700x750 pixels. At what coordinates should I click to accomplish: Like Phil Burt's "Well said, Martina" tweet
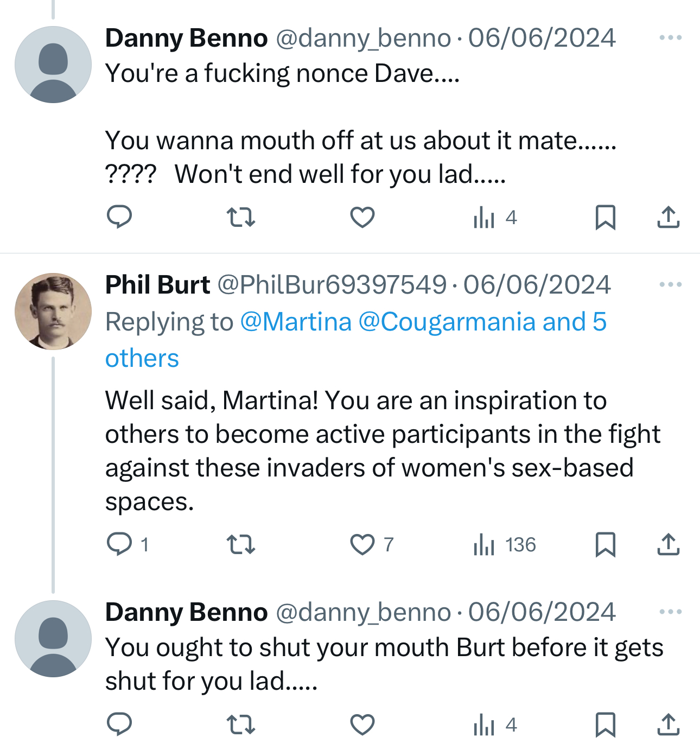[x=362, y=544]
